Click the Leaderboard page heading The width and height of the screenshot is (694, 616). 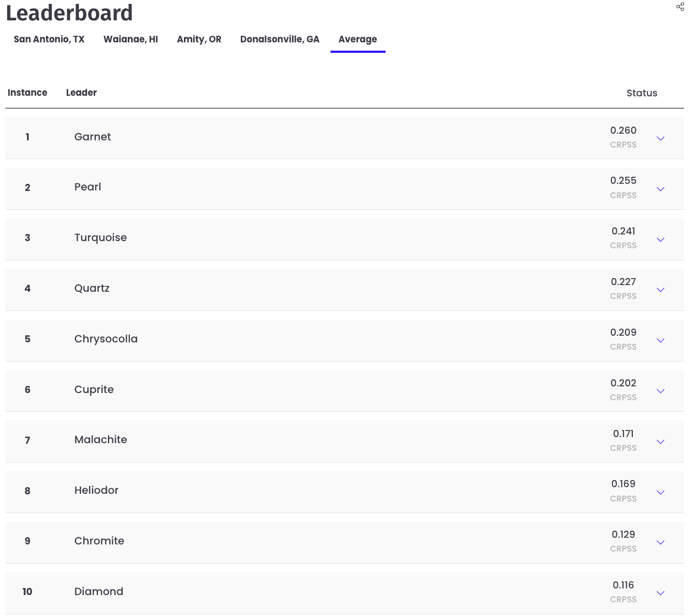[69, 13]
